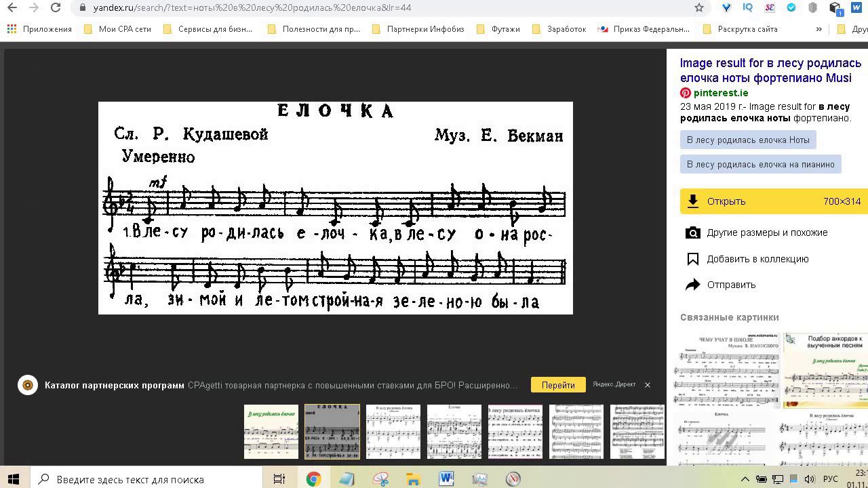Open the cube extension with badge
The image size is (868, 488).
(835, 8)
